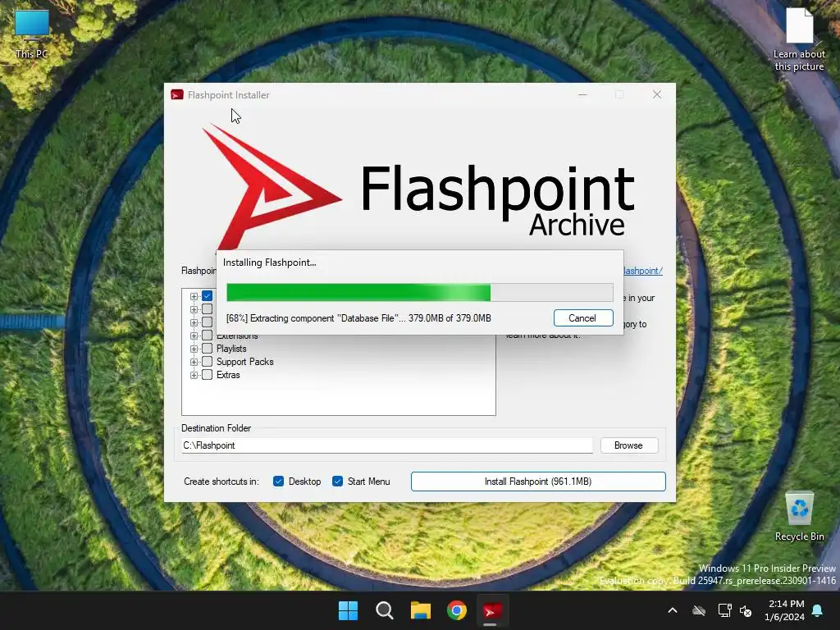Click the OneDrive cloud tray icon
Viewport: 840px width, 630px height.
point(699,610)
